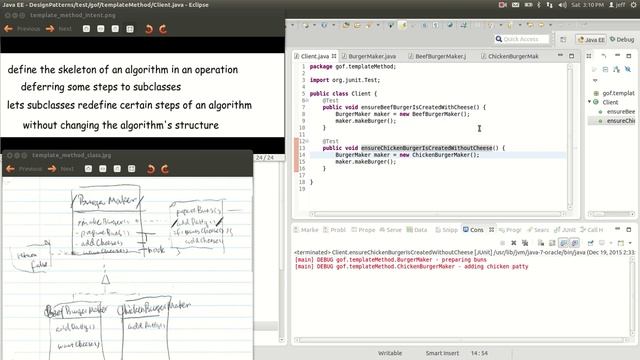Minimize the Console panel
The height and width of the screenshot is (360, 640).
coord(617,229)
